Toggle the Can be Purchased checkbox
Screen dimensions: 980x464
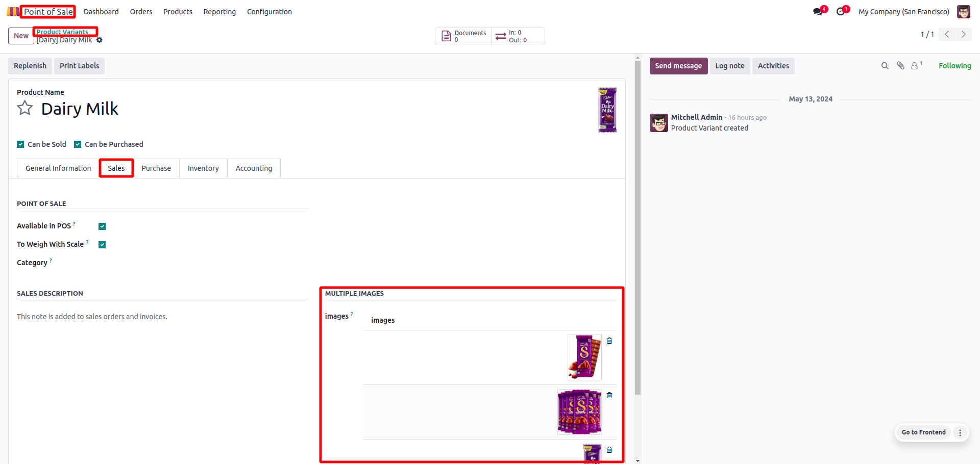tap(78, 144)
